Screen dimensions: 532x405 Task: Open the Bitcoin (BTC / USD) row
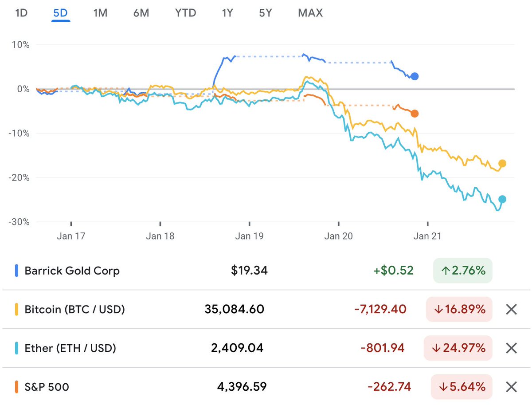[x=266, y=309]
